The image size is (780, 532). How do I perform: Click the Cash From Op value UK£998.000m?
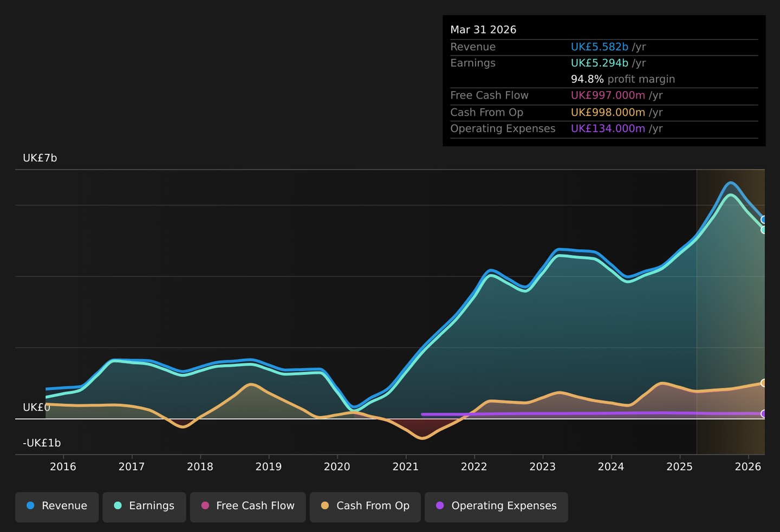[608, 113]
